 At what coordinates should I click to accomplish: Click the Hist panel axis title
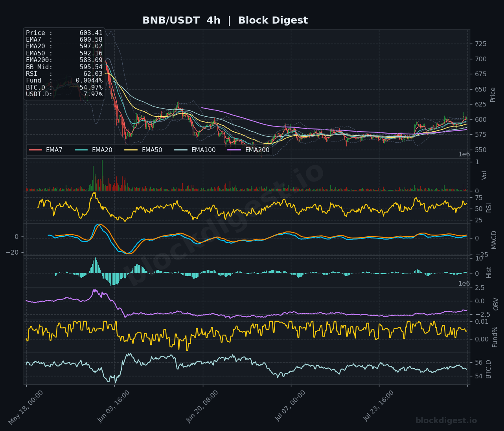tap(489, 272)
